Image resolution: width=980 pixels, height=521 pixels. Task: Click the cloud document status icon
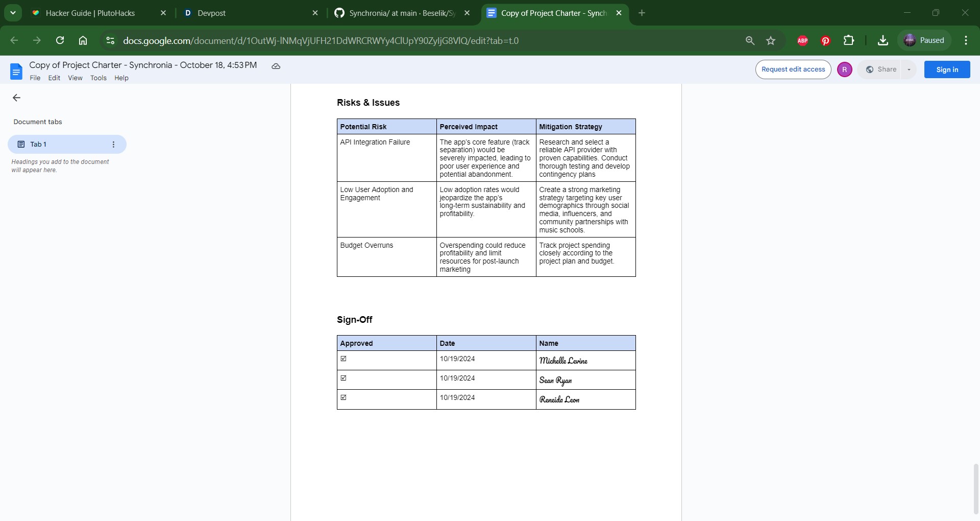(x=276, y=66)
